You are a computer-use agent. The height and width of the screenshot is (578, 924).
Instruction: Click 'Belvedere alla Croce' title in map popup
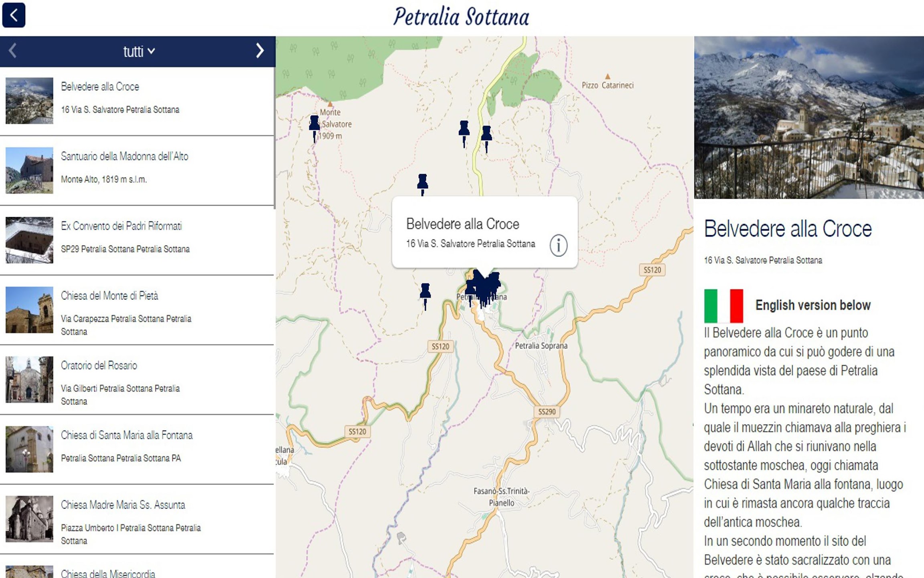(462, 224)
